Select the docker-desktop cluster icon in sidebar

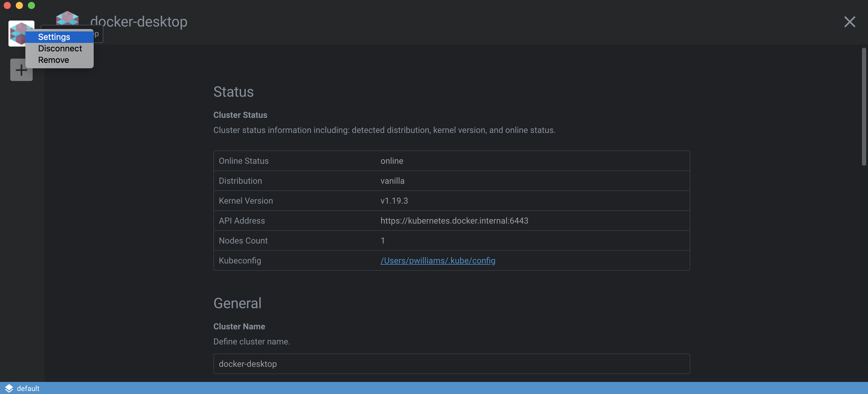(x=21, y=33)
